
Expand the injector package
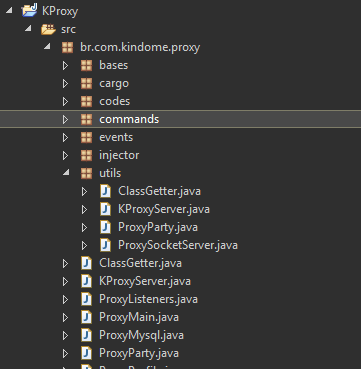65,155
